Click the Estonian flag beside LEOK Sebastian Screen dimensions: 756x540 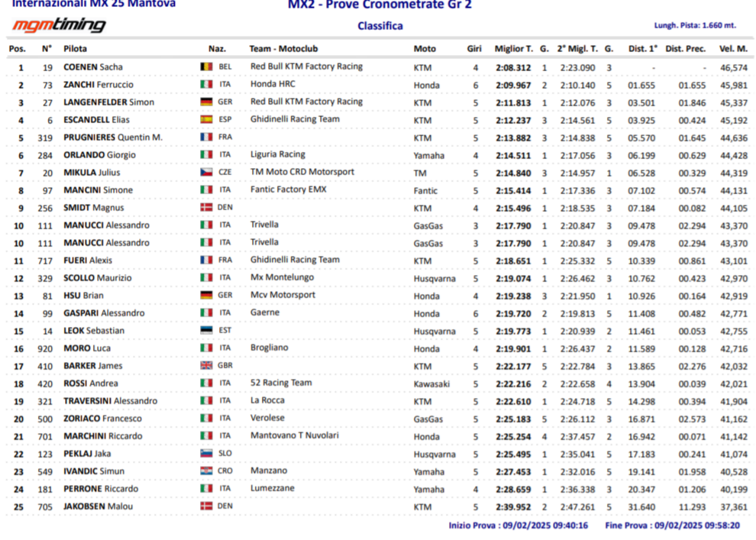point(205,331)
